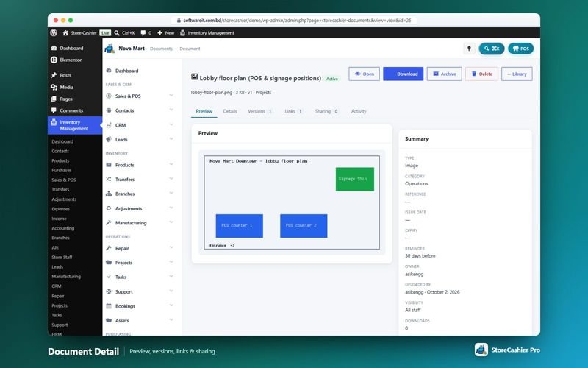The height and width of the screenshot is (368, 588).
Task: Open Store Staff in WordPress submenu
Action: (62, 257)
